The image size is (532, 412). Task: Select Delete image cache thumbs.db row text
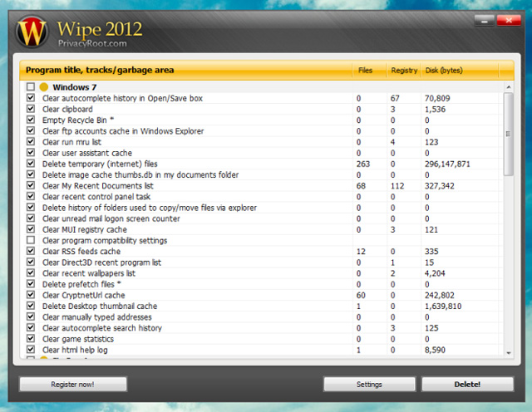coord(140,174)
